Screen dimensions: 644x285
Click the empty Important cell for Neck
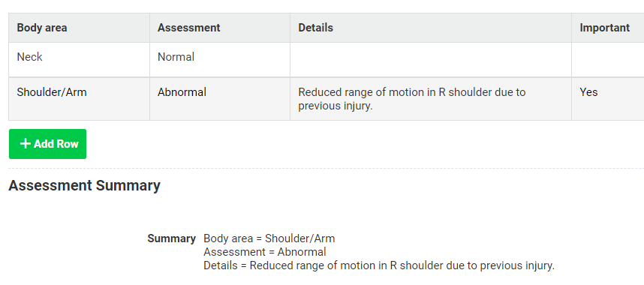[608, 59]
